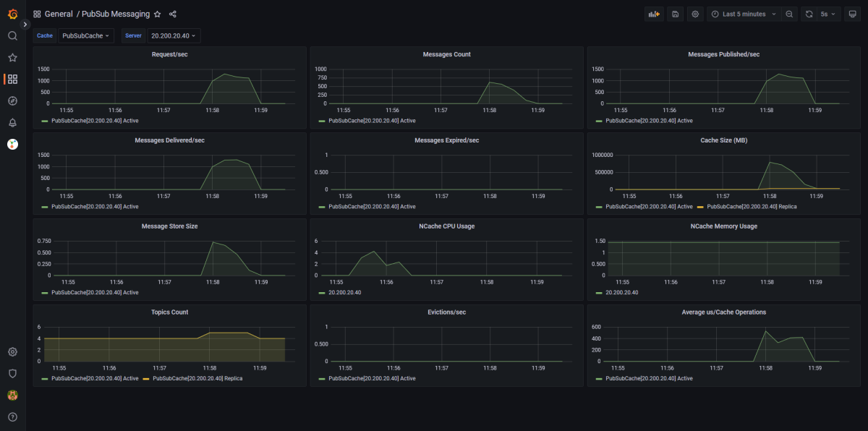This screenshot has height=431, width=868.
Task: Open the Alerting bell icon
Action: coord(12,122)
